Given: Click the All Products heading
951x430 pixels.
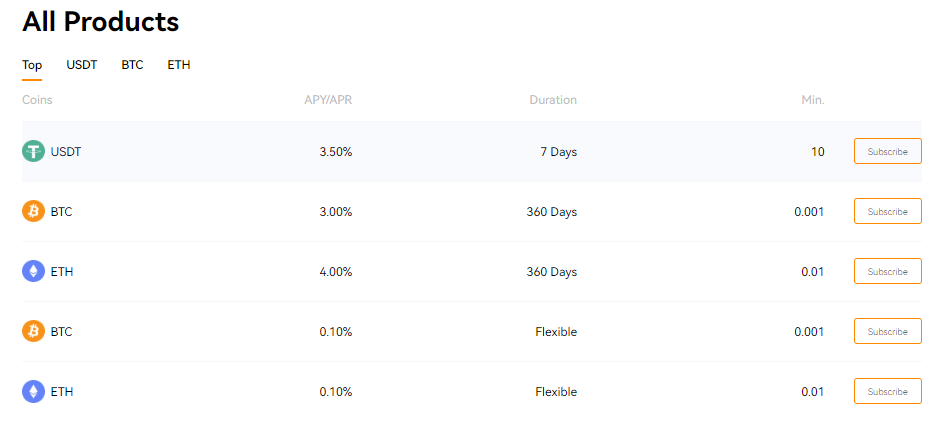Looking at the screenshot, I should tap(100, 21).
